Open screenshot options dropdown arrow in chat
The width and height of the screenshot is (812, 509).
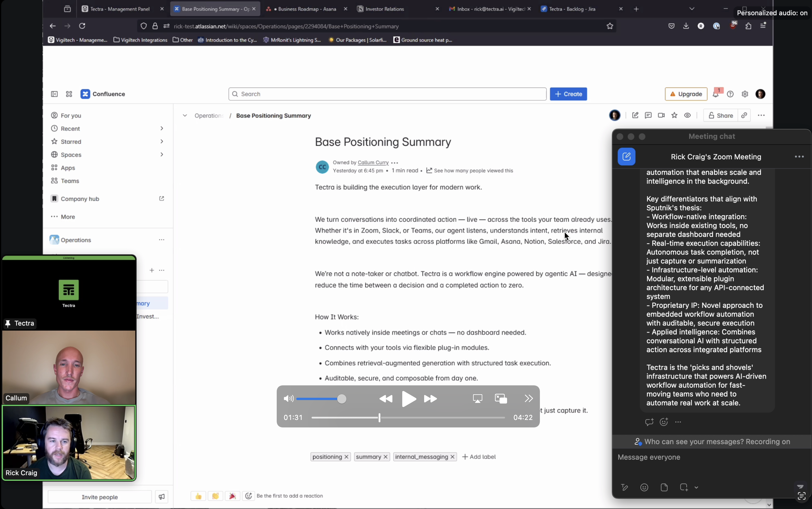(x=696, y=487)
